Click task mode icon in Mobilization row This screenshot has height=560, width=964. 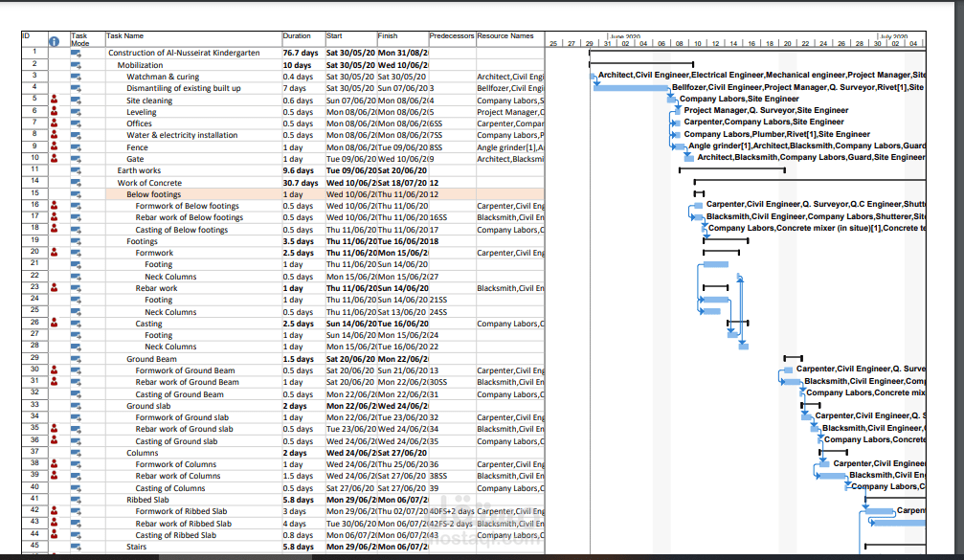click(x=76, y=65)
